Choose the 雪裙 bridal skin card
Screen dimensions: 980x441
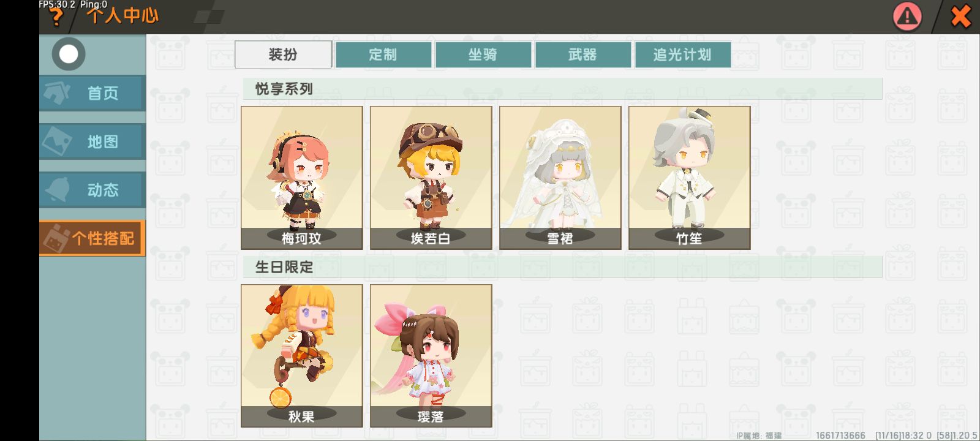[x=560, y=178]
